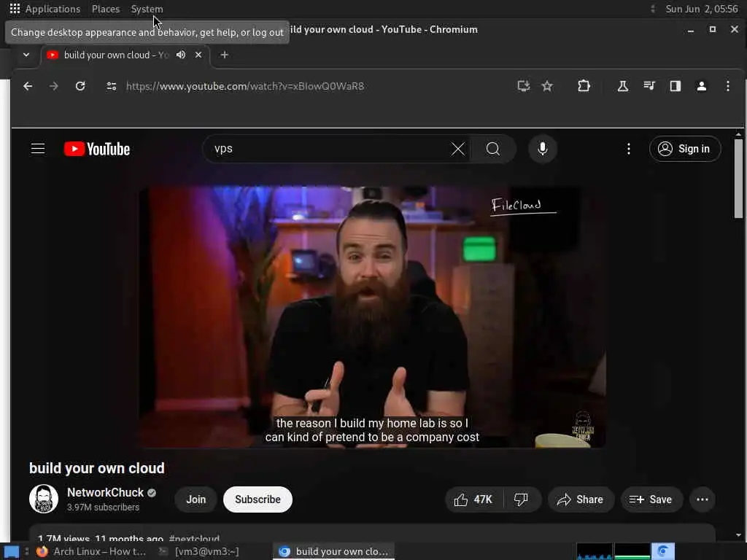Click the Join button
The height and width of the screenshot is (560, 747).
pos(196,499)
